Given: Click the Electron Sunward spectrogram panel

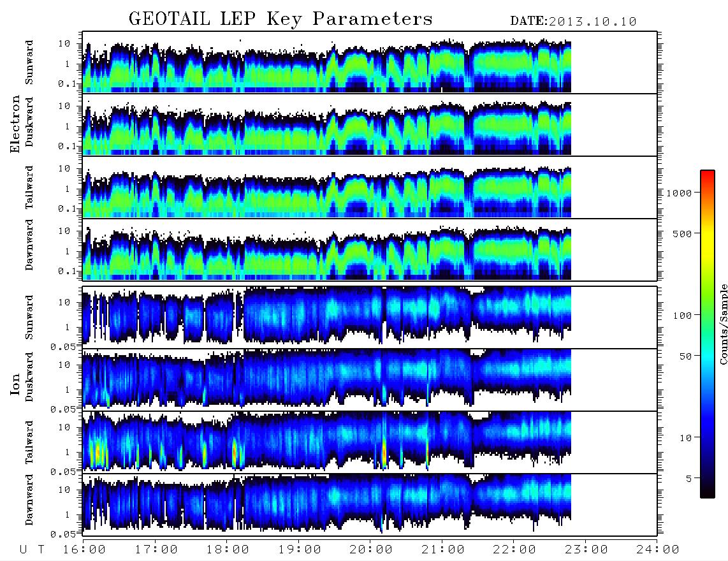Looking at the screenshot, I should [x=370, y=62].
